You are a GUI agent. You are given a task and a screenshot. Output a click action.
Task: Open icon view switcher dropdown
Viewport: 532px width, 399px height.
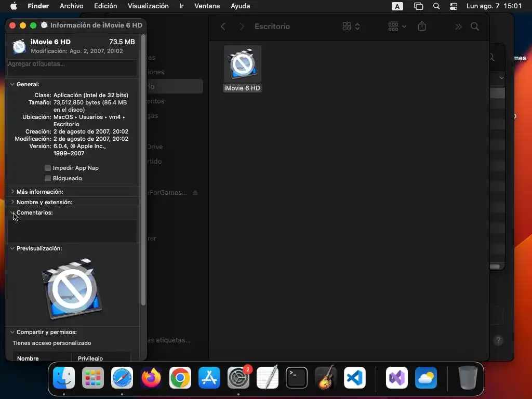pyautogui.click(x=351, y=26)
